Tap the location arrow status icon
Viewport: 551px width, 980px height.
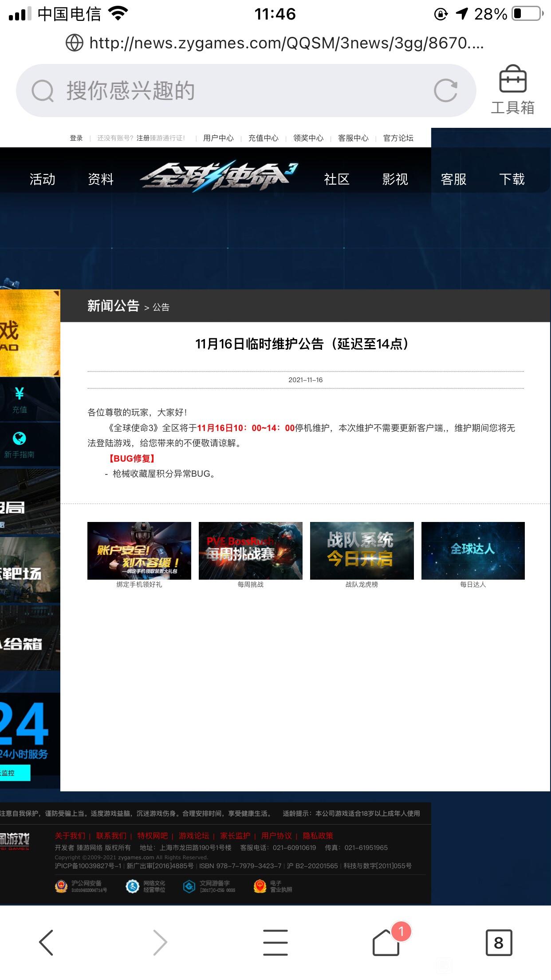(462, 14)
